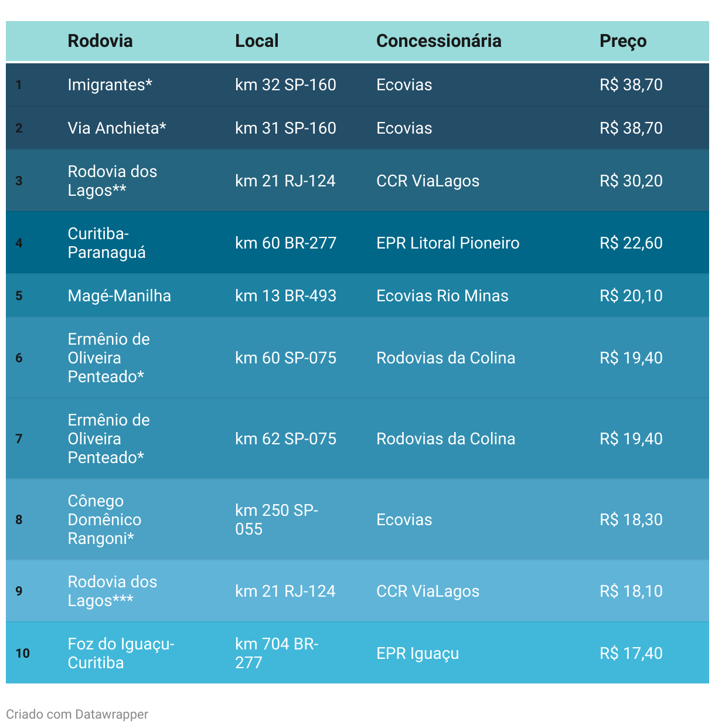Click km 13 BR-493 location cell

pyautogui.click(x=286, y=296)
